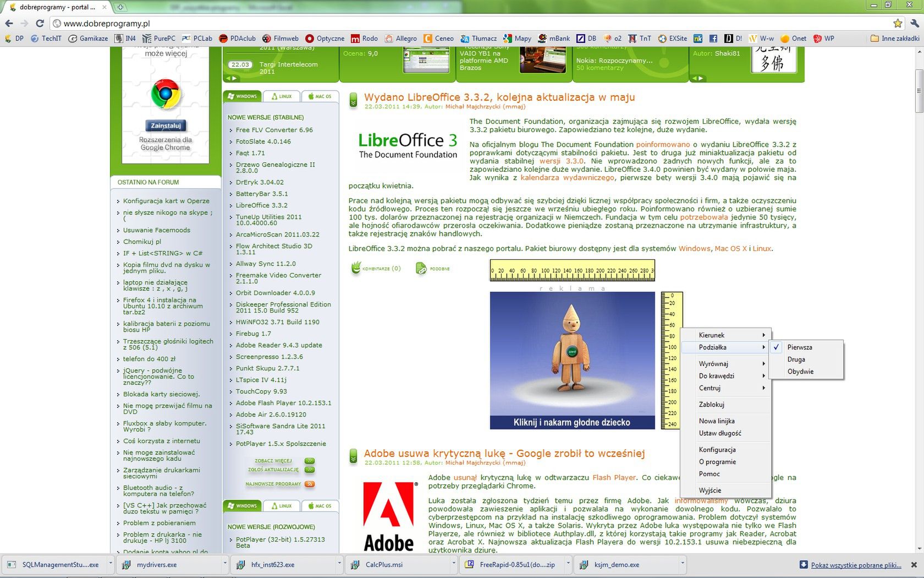
Task: Open the new tab button
Action: tap(120, 7)
